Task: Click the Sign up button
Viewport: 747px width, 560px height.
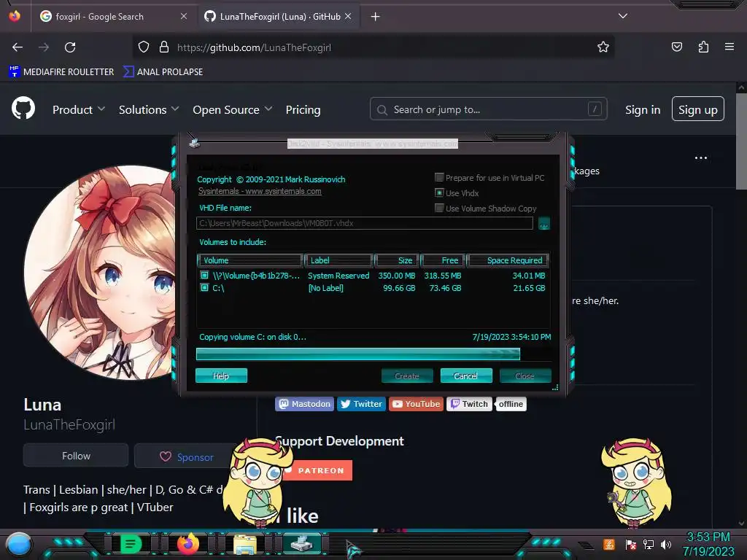Action: click(x=698, y=109)
